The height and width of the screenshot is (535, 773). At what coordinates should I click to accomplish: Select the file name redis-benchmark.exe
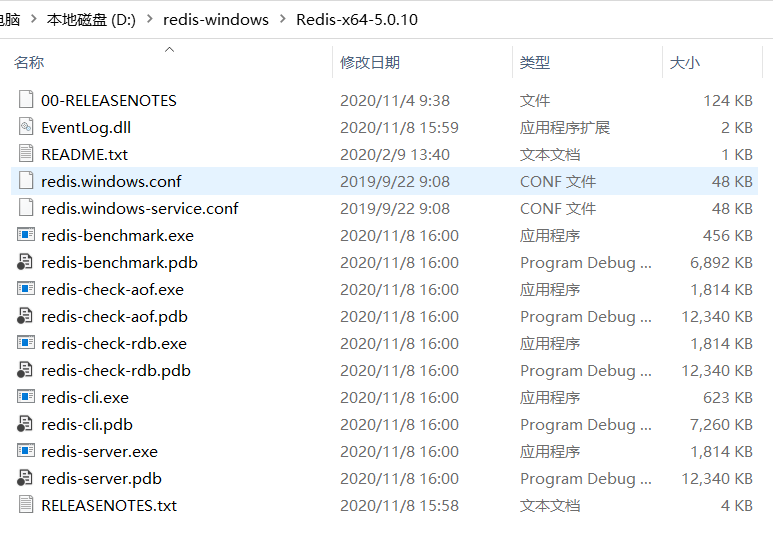(x=117, y=236)
